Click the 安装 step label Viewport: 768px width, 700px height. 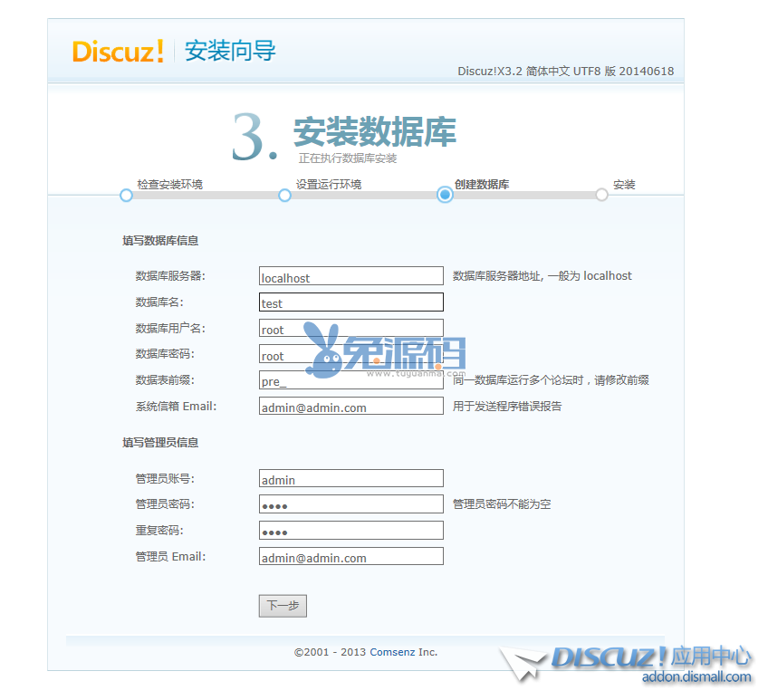(x=624, y=185)
